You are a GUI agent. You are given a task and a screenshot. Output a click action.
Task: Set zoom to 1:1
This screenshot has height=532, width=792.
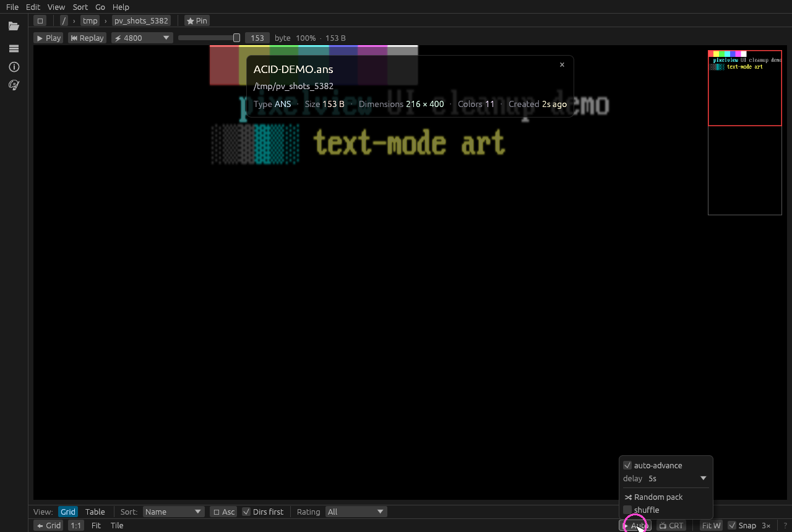coord(75,526)
